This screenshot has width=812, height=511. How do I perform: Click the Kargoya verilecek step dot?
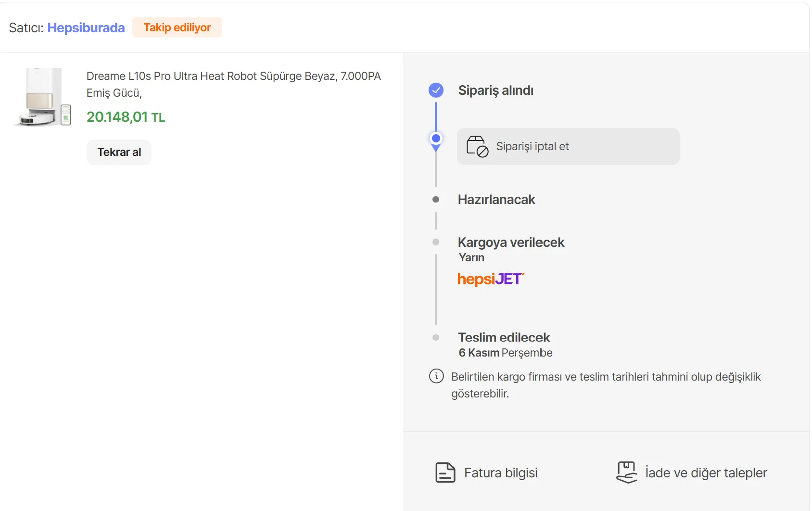point(436,242)
